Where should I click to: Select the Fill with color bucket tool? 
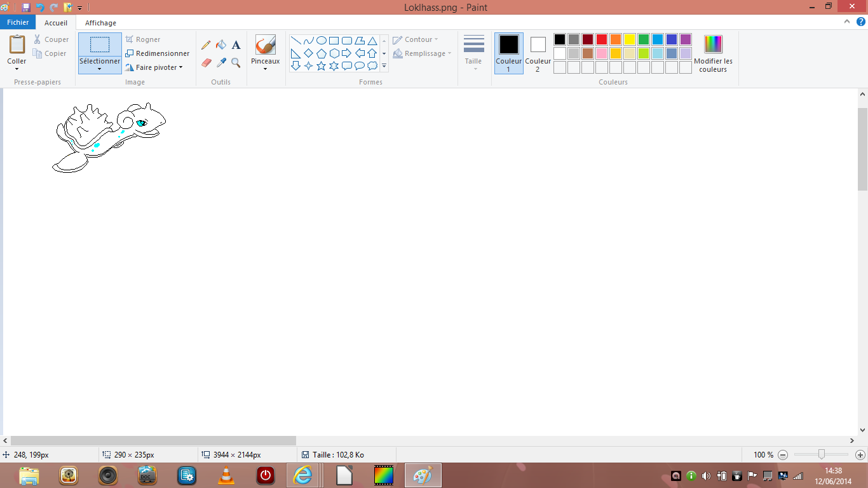click(x=221, y=45)
